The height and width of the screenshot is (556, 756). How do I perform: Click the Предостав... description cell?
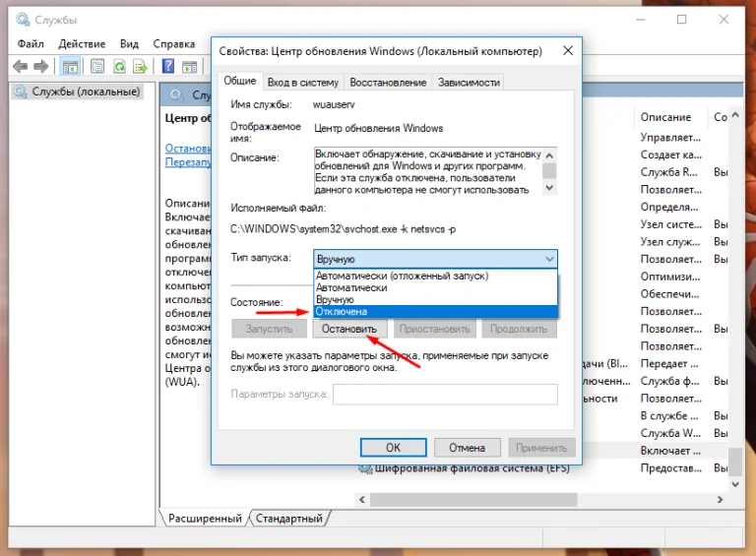pos(670,467)
